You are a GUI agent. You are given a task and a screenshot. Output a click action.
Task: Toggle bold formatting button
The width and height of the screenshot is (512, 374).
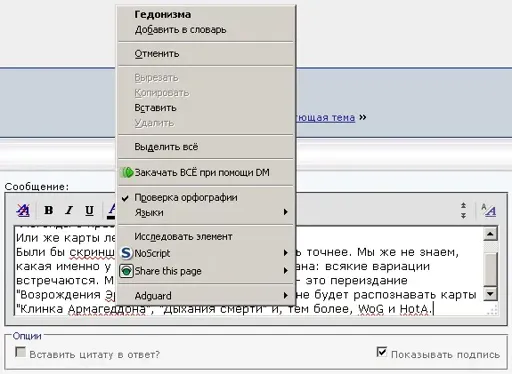coord(49,210)
